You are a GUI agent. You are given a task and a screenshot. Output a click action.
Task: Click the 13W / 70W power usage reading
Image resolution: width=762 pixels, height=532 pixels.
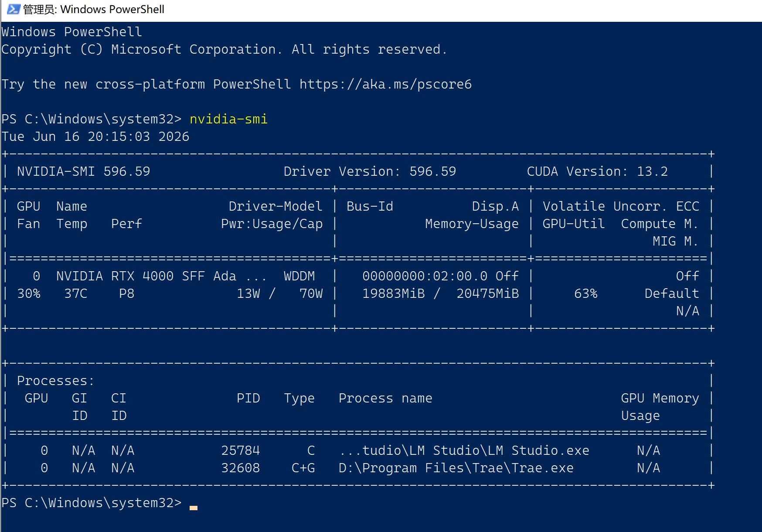[279, 293]
